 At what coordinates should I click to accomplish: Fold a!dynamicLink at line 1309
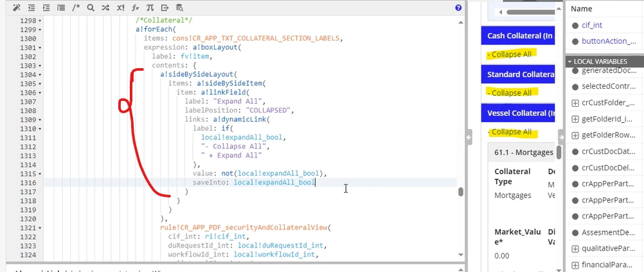(40, 120)
